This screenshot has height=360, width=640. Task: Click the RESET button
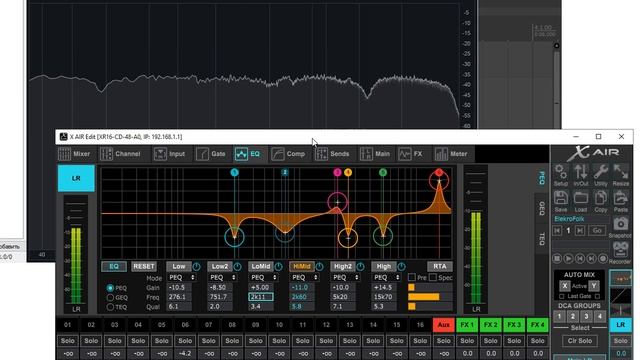144,267
